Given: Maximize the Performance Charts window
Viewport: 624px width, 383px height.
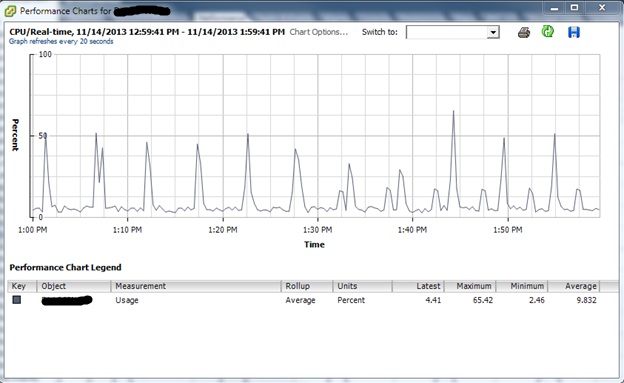Looking at the screenshot, I should 574,8.
